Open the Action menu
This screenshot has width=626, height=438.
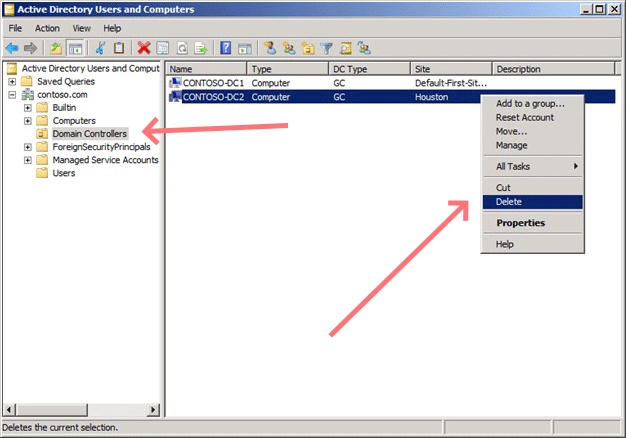coord(47,28)
